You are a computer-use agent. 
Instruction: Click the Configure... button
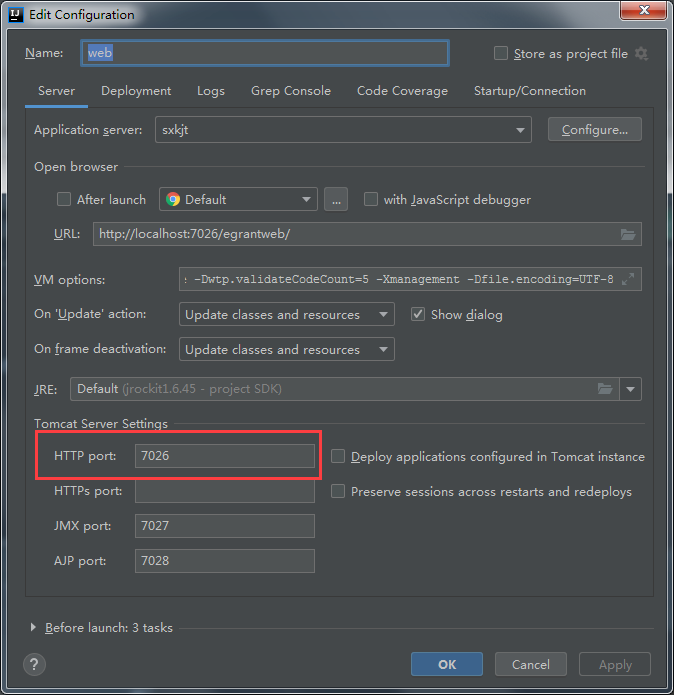pos(594,130)
